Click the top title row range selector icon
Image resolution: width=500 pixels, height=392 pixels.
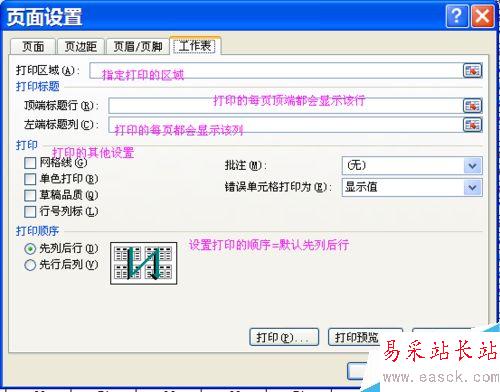(x=472, y=106)
